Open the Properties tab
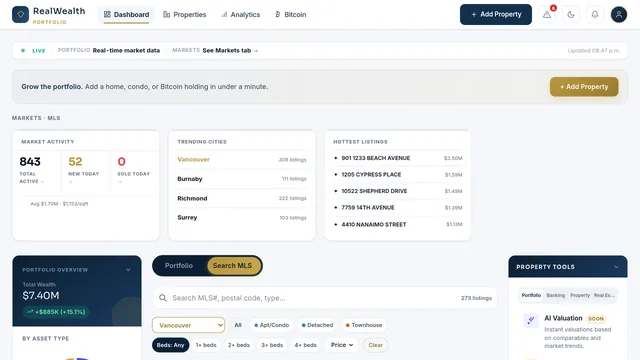The width and height of the screenshot is (640, 360). pyautogui.click(x=184, y=15)
